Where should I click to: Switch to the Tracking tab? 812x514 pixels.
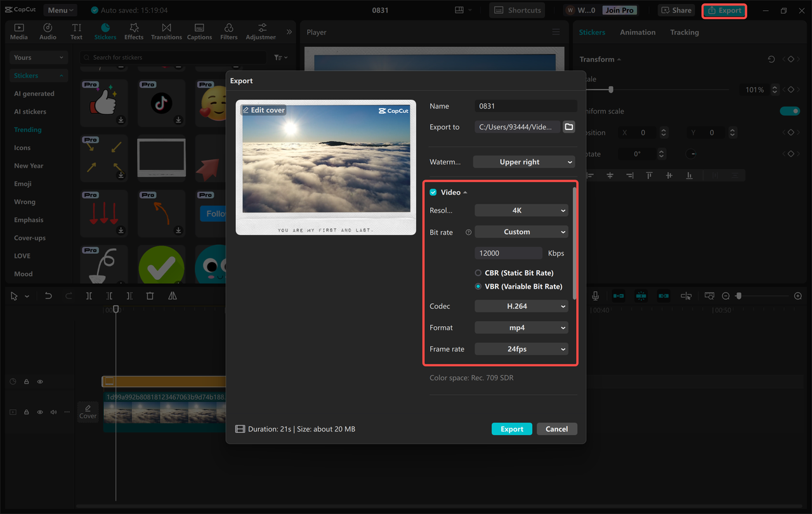coord(684,32)
